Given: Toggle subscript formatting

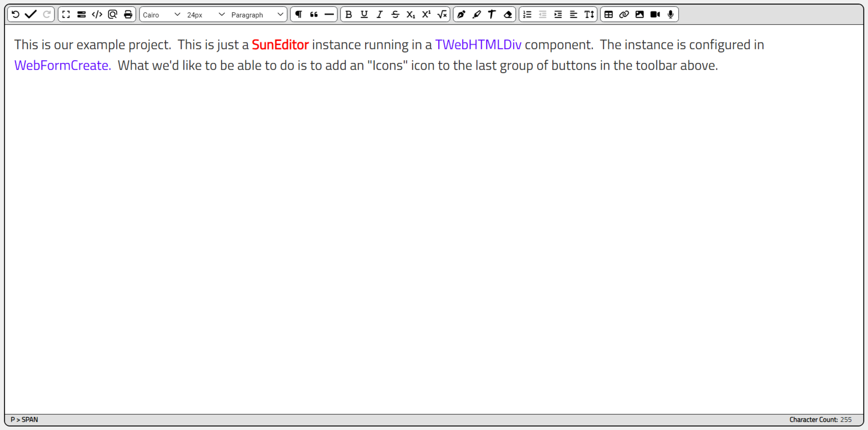Looking at the screenshot, I should (411, 14).
